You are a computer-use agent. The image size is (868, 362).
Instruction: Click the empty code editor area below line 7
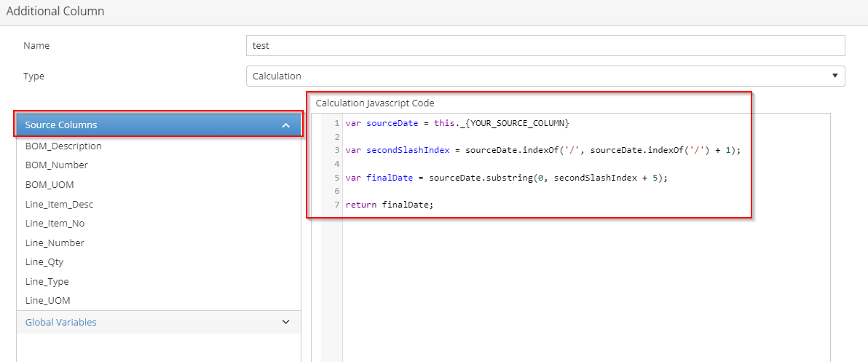(586, 288)
